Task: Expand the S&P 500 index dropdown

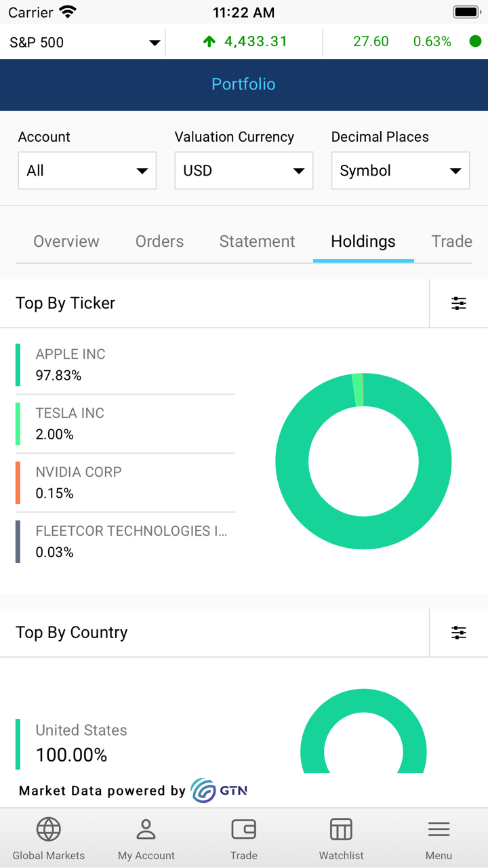Action: coord(155,43)
